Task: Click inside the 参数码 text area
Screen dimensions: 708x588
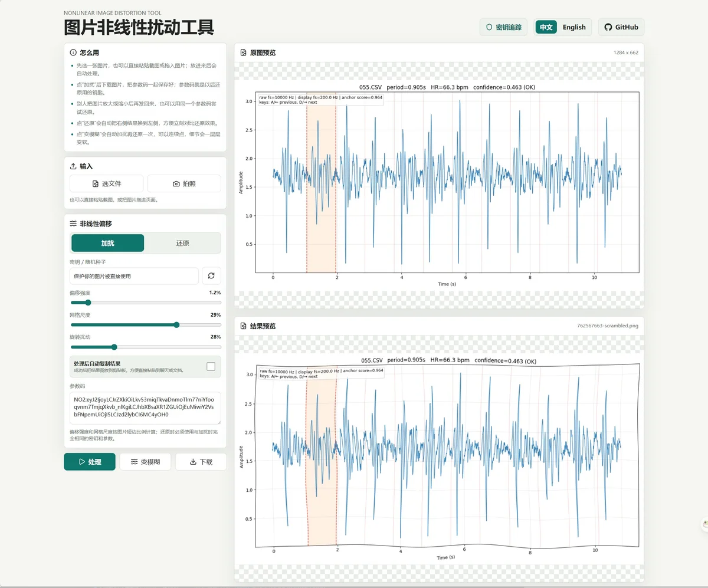Action: 145,408
